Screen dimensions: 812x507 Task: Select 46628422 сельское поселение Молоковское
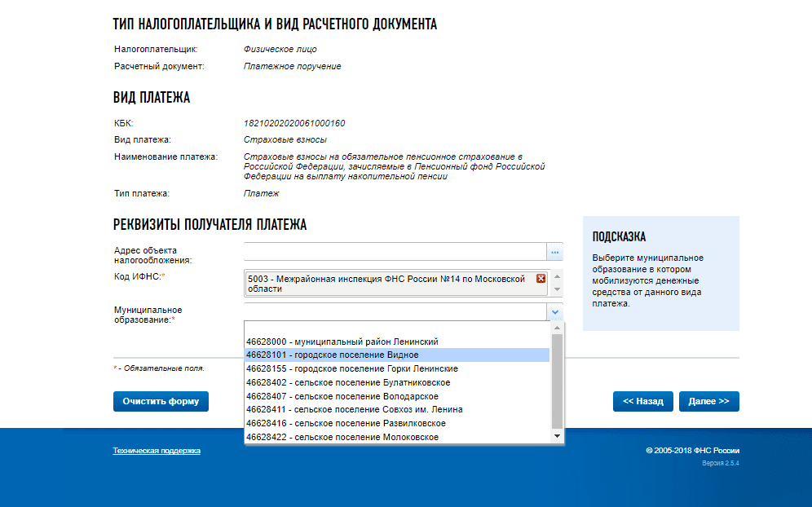342,438
